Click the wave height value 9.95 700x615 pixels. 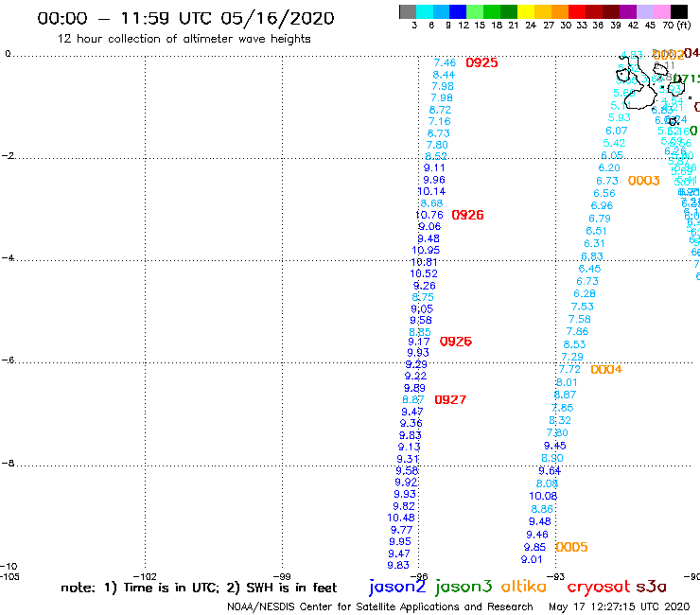click(x=400, y=542)
